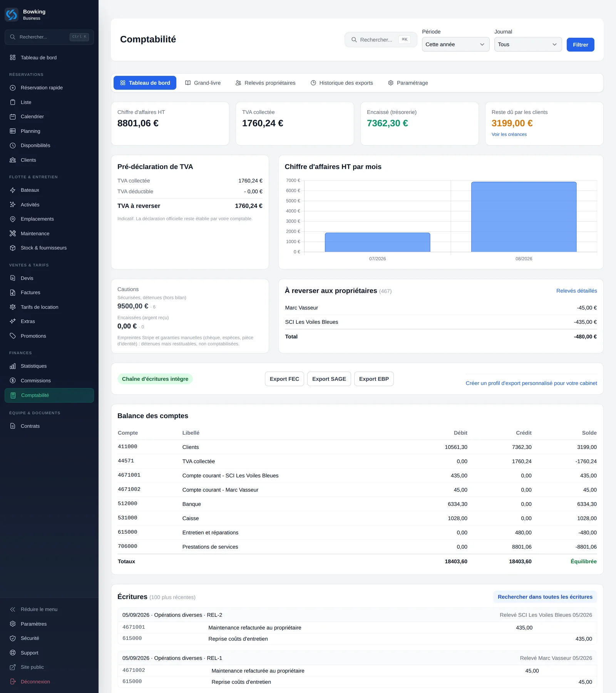This screenshot has height=693, width=616.
Task: Open the Période dropdown showing Cette année
Action: 455,45
